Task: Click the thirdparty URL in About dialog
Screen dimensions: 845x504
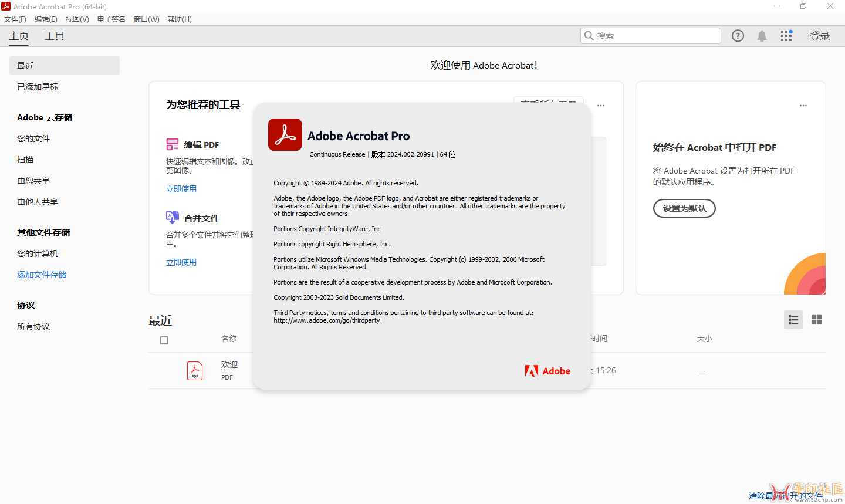Action: [x=327, y=320]
